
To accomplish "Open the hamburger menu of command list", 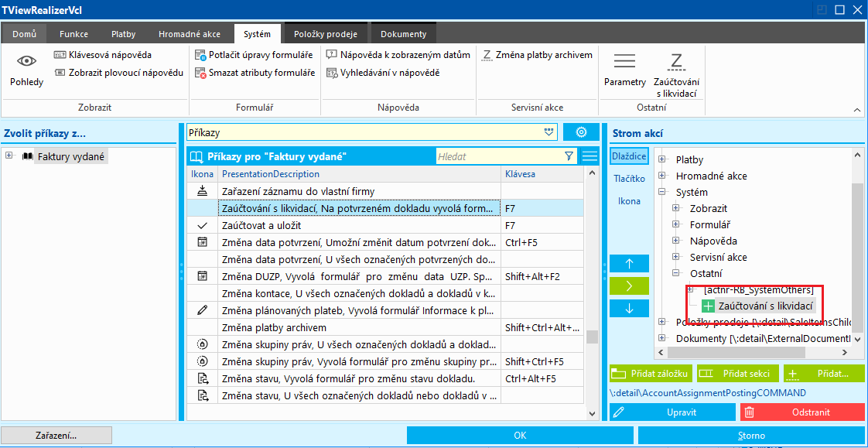I will coord(589,156).
